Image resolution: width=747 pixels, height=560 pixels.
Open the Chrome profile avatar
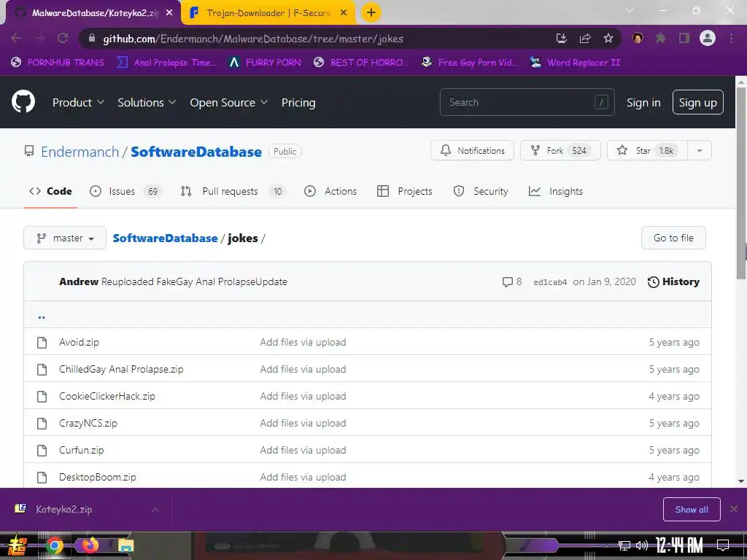(x=708, y=38)
